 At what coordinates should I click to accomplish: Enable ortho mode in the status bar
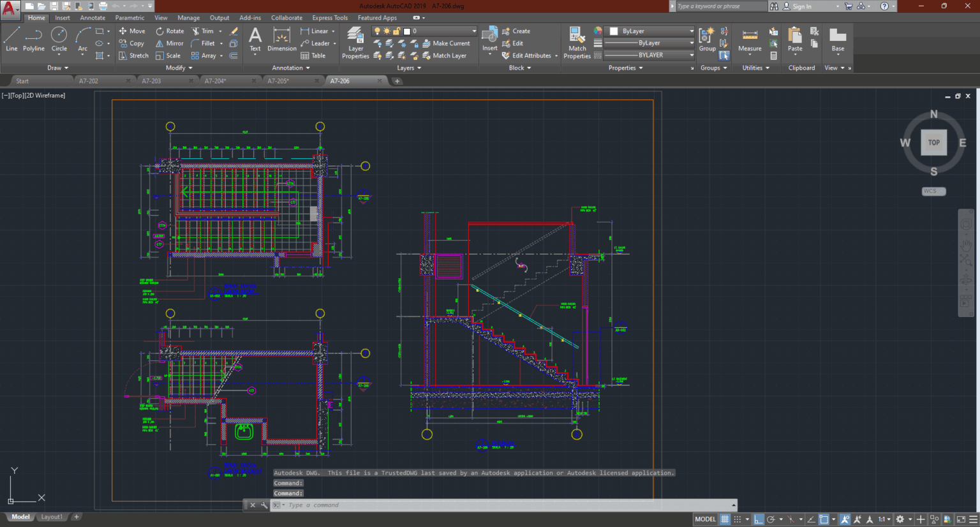759,519
